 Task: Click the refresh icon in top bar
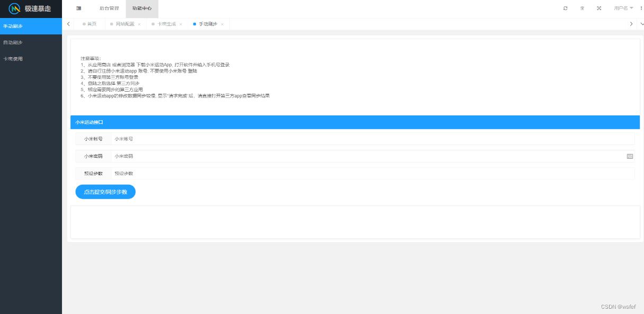pyautogui.click(x=566, y=8)
